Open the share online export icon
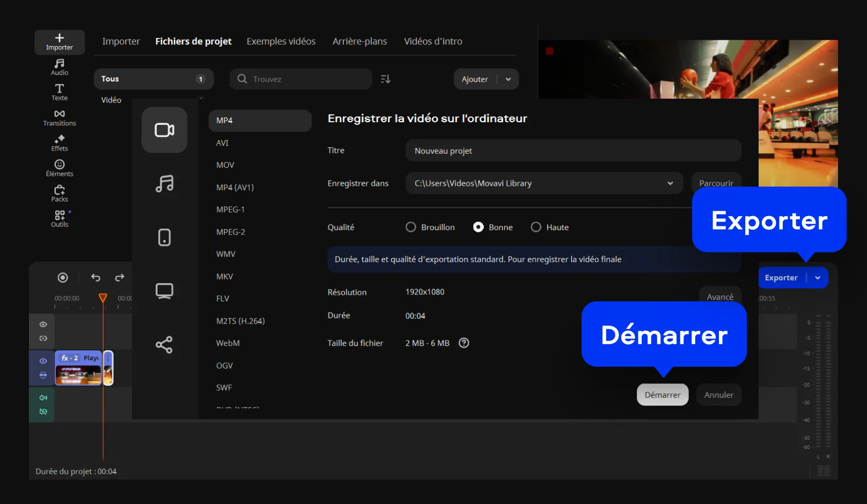Image resolution: width=867 pixels, height=504 pixels. coord(164,345)
